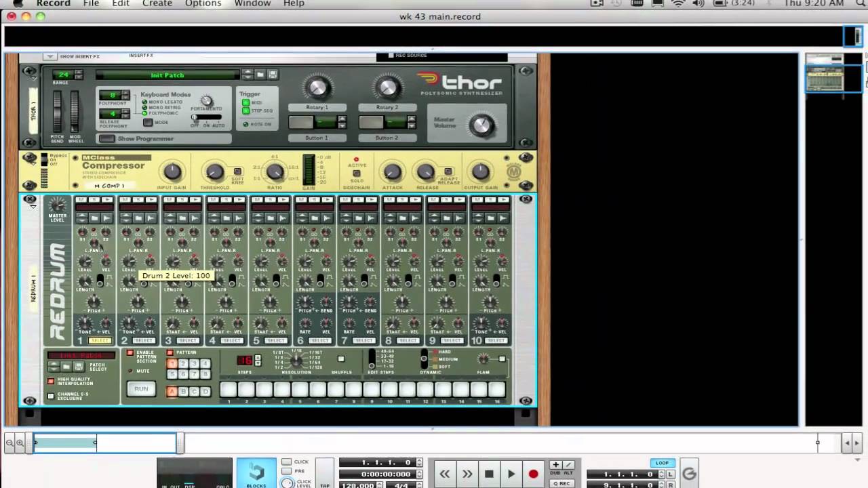Toggle the Click checkbox in the transport

tap(286, 462)
